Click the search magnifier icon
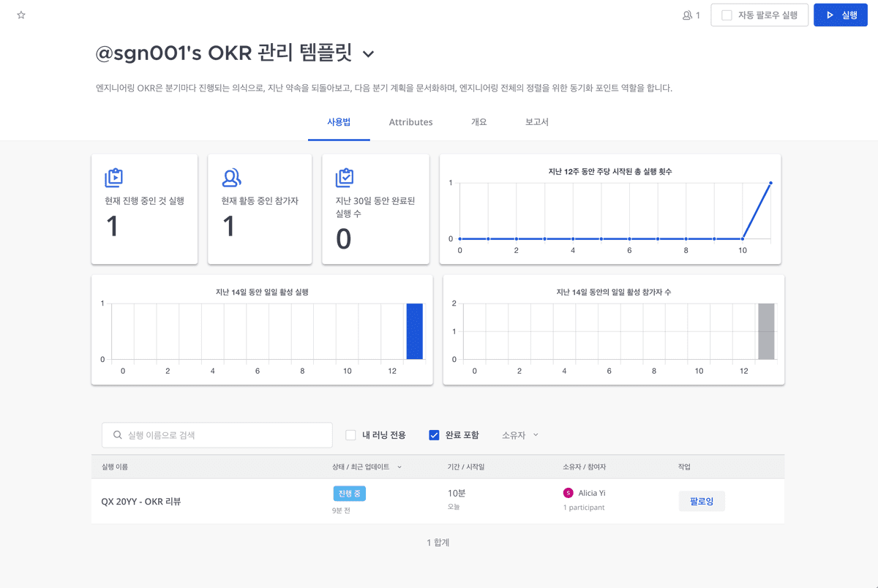878x588 pixels. [x=117, y=435]
